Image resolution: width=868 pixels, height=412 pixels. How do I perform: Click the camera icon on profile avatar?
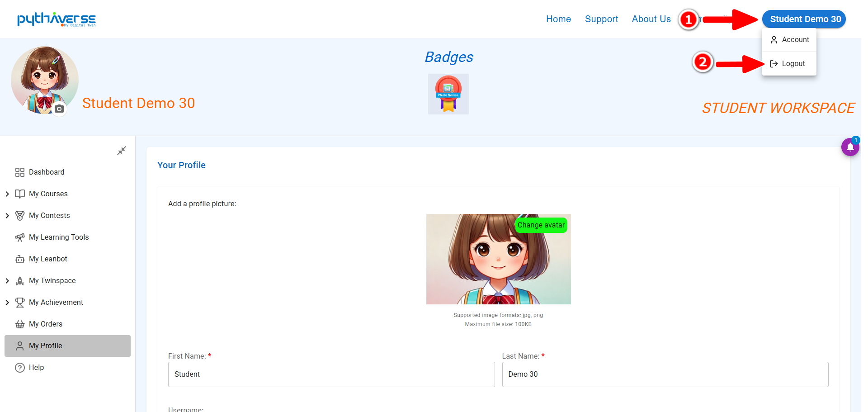point(59,109)
